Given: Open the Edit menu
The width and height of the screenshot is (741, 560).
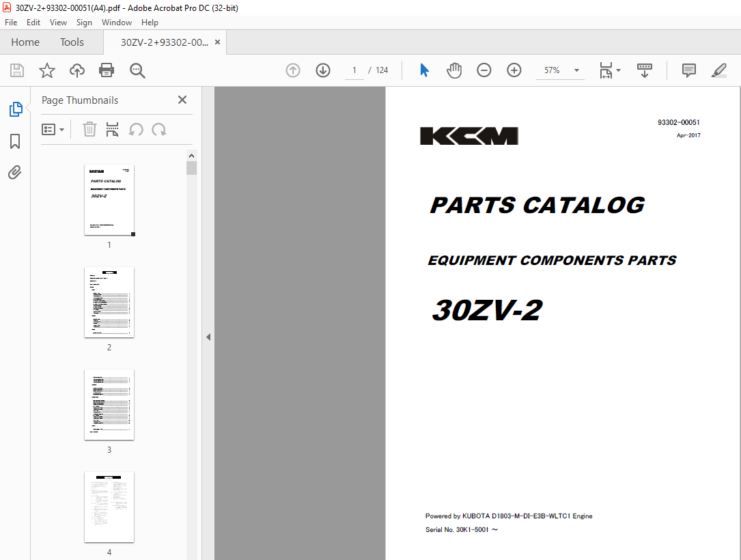Looking at the screenshot, I should (33, 23).
